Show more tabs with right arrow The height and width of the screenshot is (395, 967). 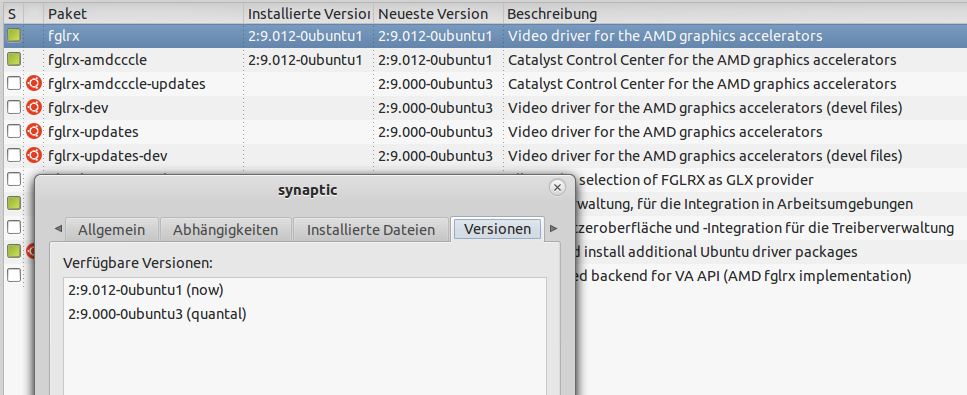coord(553,229)
